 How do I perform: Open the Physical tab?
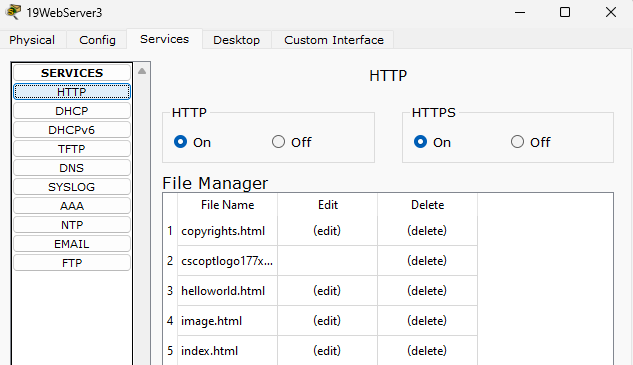coord(32,40)
